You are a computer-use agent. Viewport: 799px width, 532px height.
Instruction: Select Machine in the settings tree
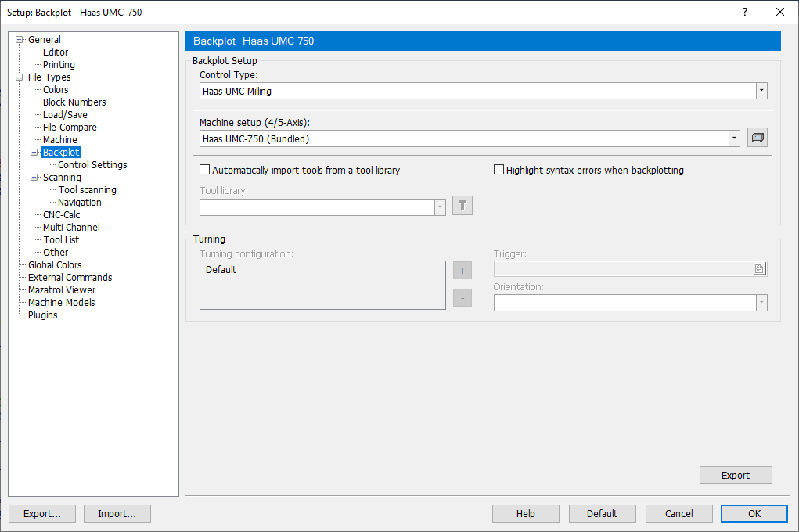tap(60, 139)
